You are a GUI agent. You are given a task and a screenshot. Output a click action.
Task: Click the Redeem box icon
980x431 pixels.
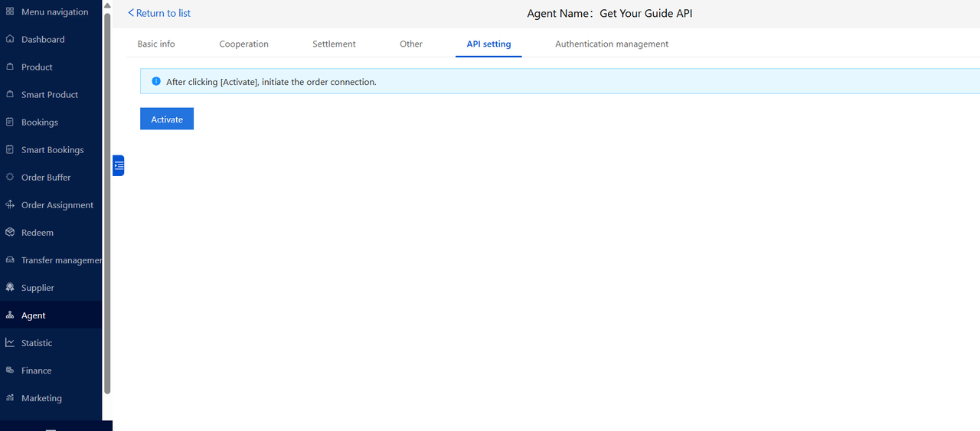pyautogui.click(x=10, y=232)
